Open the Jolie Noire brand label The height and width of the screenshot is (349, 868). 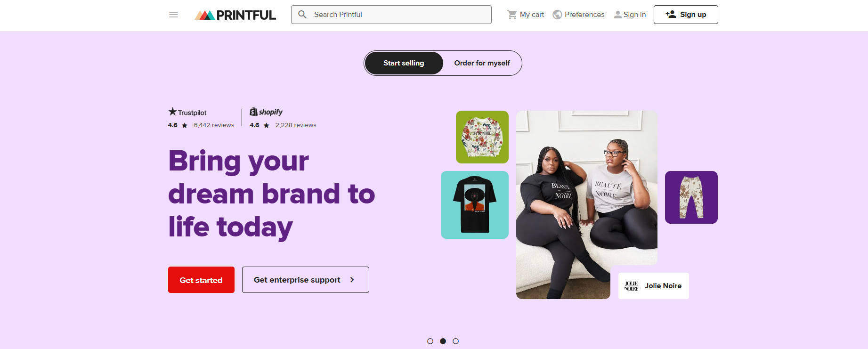pos(654,286)
